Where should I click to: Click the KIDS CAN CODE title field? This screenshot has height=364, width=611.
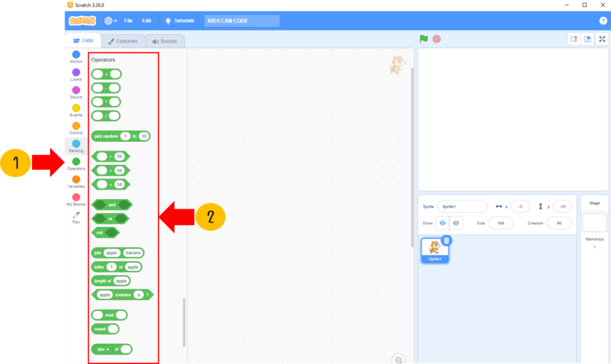tap(242, 21)
